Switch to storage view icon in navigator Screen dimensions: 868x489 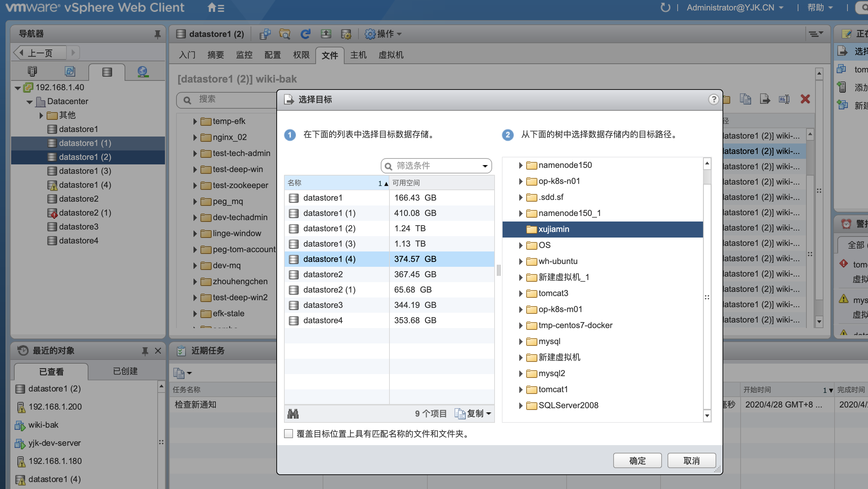click(107, 72)
